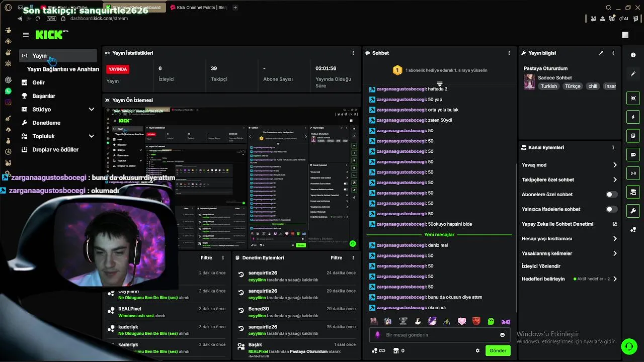Click the gift leaderboard rank 1 badge
The height and width of the screenshot is (362, 644).
tap(397, 70)
